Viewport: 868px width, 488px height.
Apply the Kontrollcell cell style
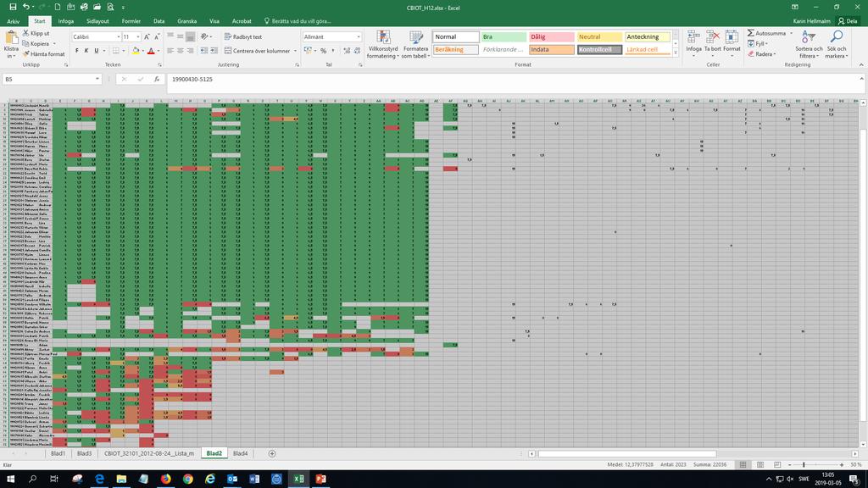[x=599, y=49]
